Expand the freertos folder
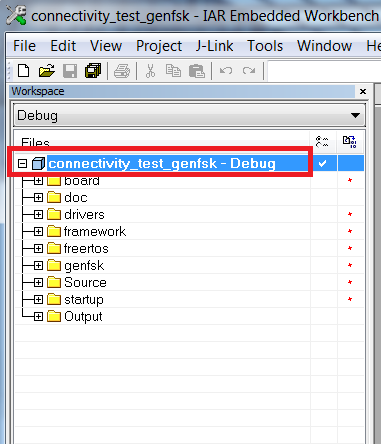 [x=38, y=248]
